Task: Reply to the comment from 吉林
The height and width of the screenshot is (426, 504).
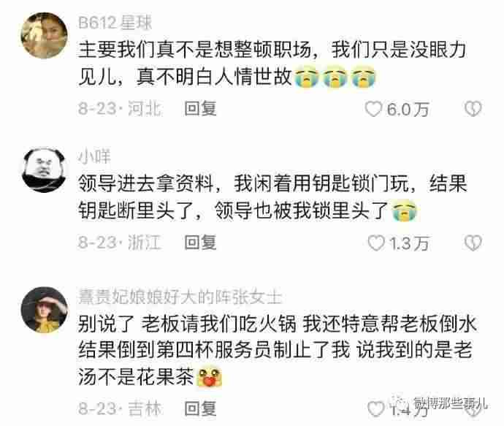Action: coord(200,408)
